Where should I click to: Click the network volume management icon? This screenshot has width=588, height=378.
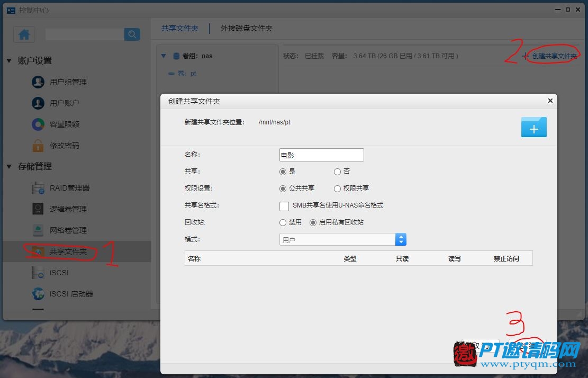click(x=38, y=230)
